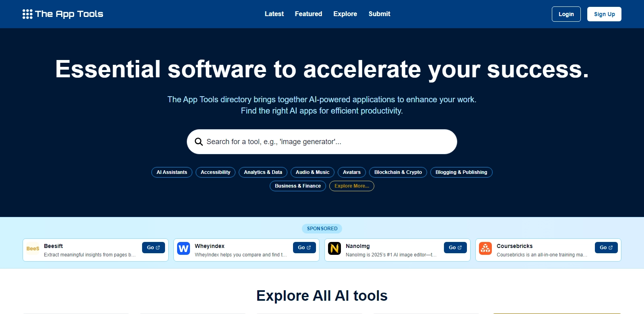
Task: Click the Sign Up button
Action: (604, 14)
